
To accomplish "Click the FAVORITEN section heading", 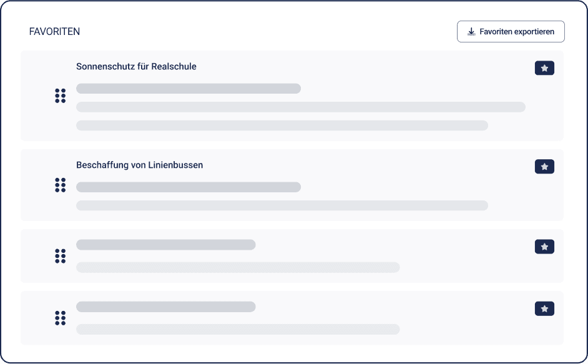I will pos(54,31).
